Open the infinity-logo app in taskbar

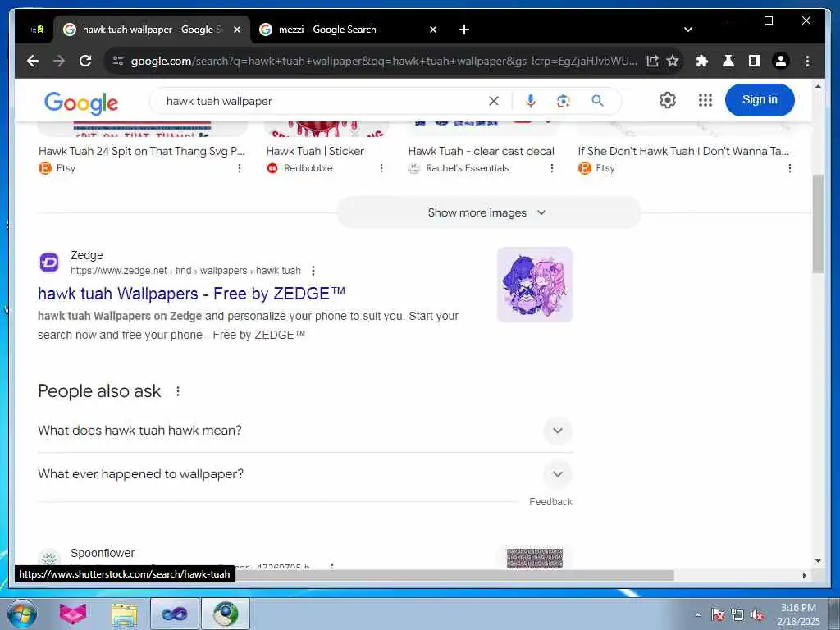(175, 614)
